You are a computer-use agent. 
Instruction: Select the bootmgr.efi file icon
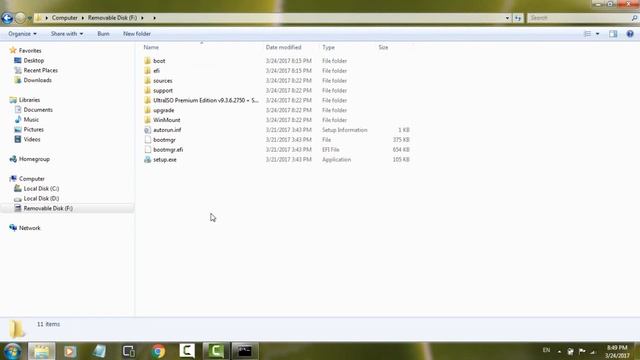pos(148,149)
